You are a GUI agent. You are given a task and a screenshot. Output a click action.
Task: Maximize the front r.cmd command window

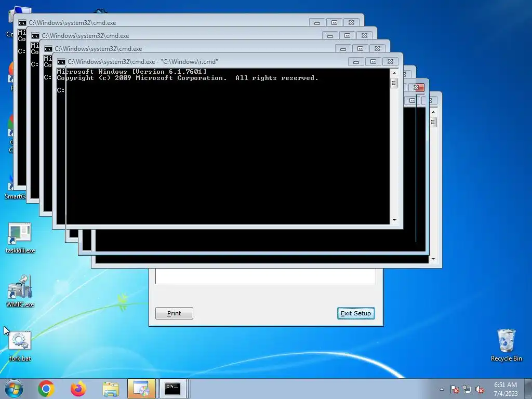[373, 62]
